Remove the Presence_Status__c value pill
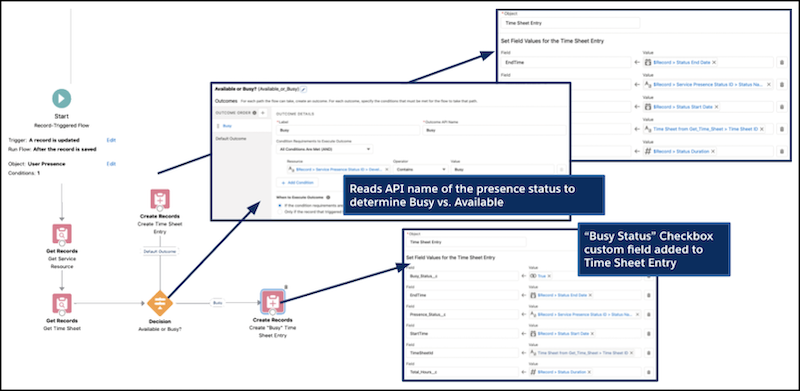The height and width of the screenshot is (391, 800). pos(636,314)
